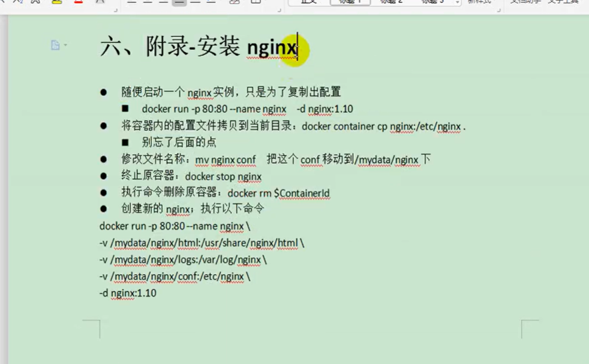The width and height of the screenshot is (589, 364).
Task: Click the text '把这个 conf 移动到/mydata/nginx 下'
Action: pyautogui.click(x=348, y=160)
